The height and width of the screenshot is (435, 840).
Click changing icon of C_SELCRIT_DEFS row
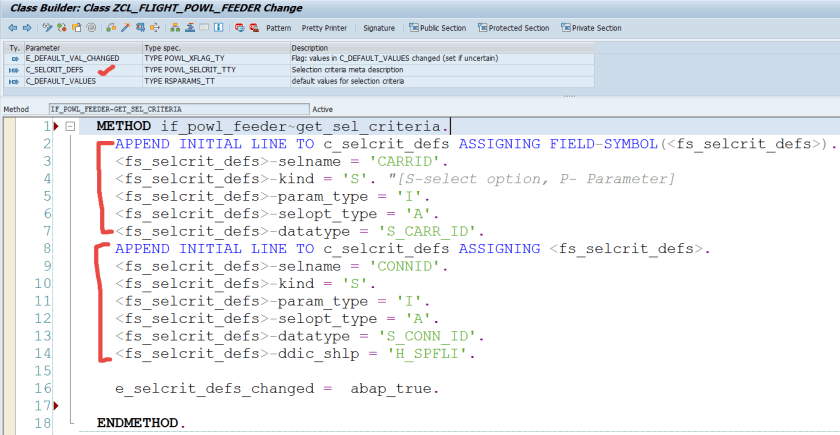coord(14,70)
